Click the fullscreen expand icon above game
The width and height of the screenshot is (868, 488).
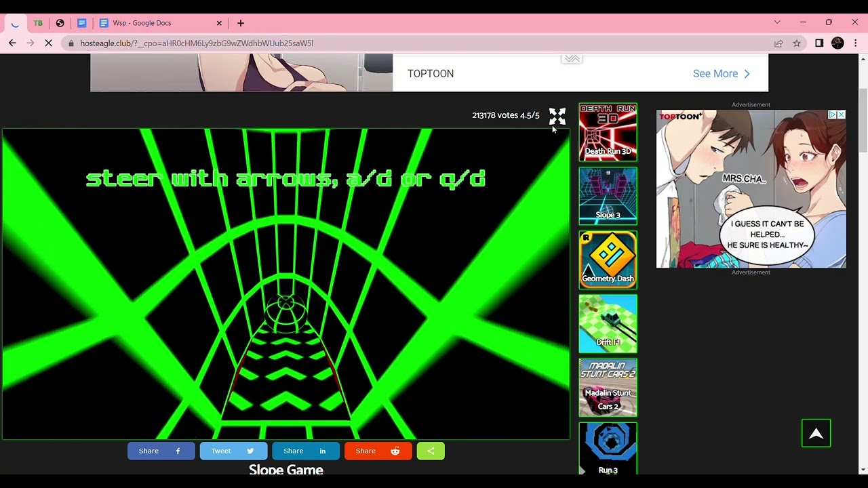(x=557, y=116)
